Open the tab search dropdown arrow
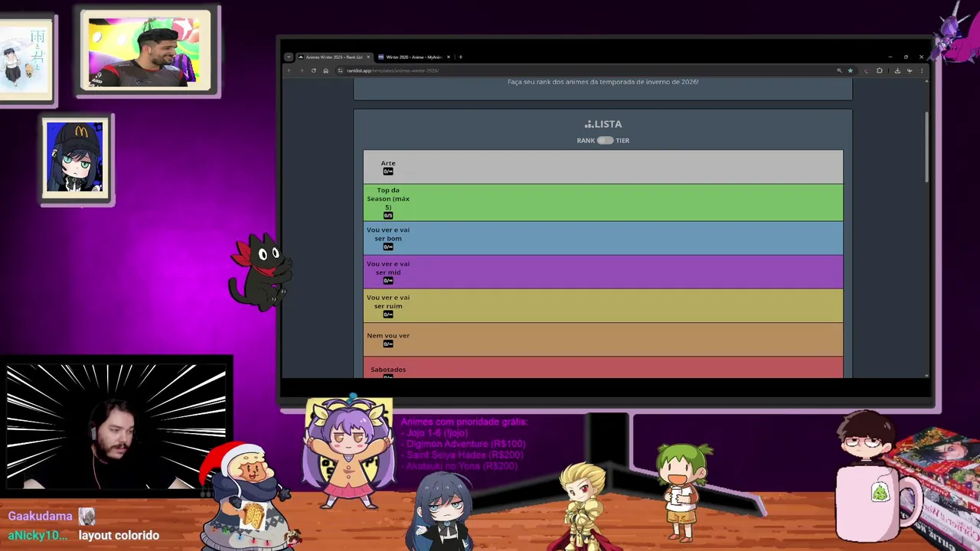Viewport: 980px width, 551px height. pos(289,57)
